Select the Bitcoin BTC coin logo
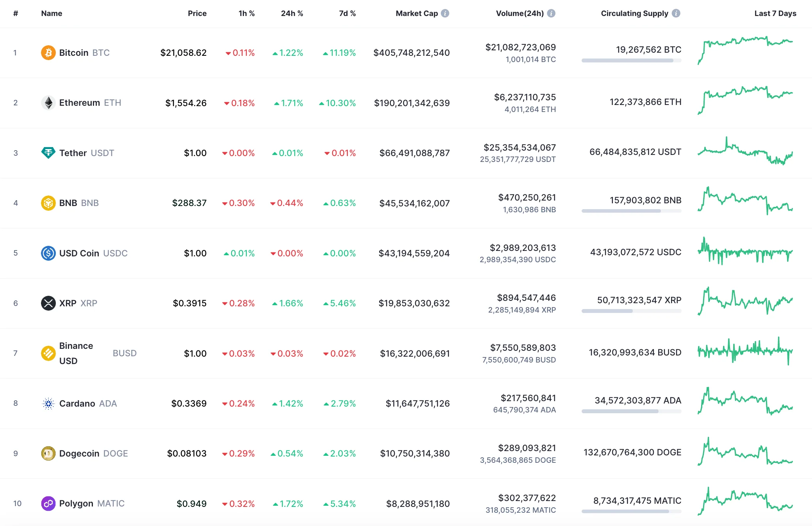The width and height of the screenshot is (812, 526). click(48, 53)
